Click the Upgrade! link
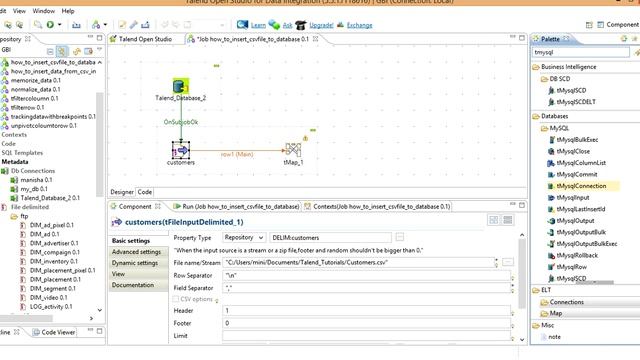The width and height of the screenshot is (640, 360). (321, 25)
